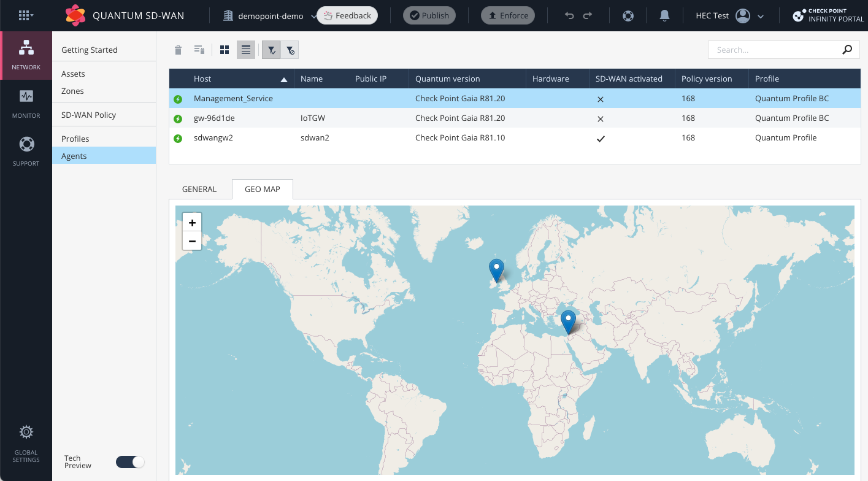The height and width of the screenshot is (481, 868).
Task: Open Assets in the side menu
Action: [73, 74]
